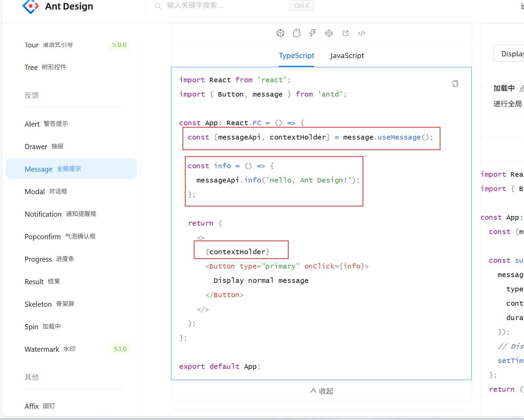This screenshot has width=524, height=420.
Task: Open demo in CodeSandbox
Action: 280,33
